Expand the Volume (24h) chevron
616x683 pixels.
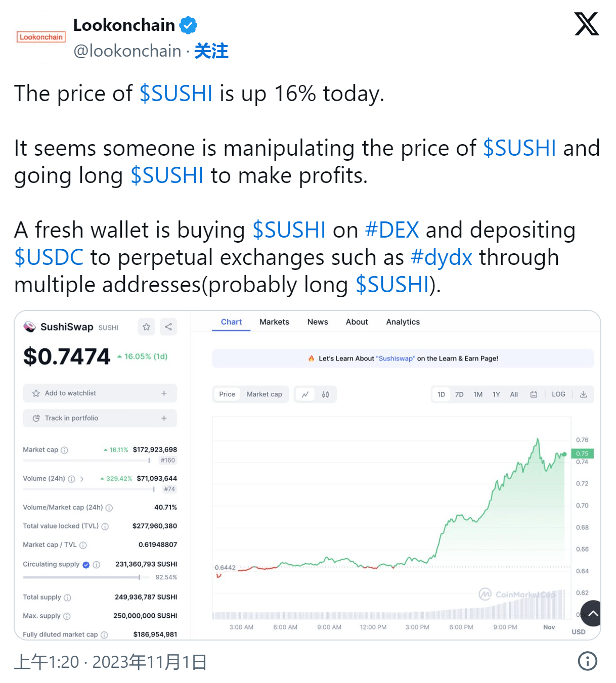point(81,479)
